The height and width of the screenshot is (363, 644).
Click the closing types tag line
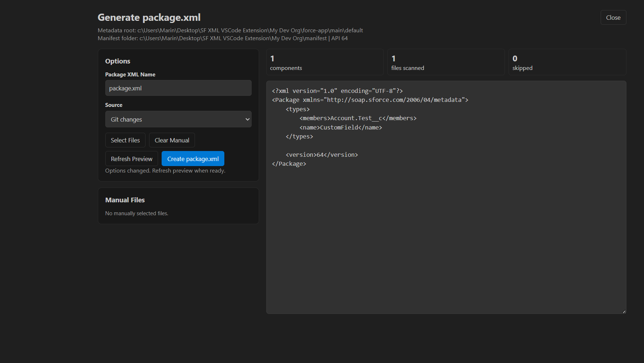click(299, 136)
